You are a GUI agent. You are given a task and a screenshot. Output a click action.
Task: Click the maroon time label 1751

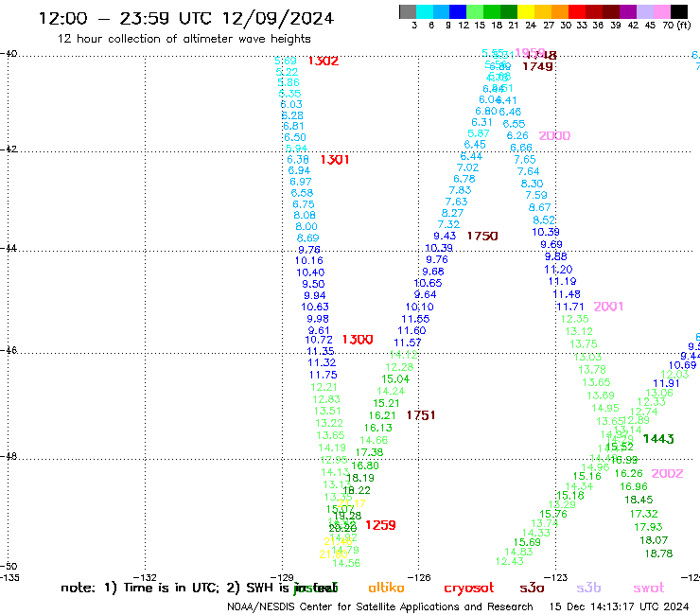coord(421,415)
